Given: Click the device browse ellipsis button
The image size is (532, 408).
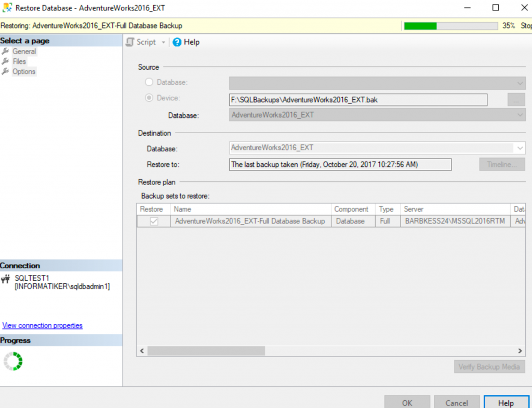Looking at the screenshot, I should tap(516, 100).
